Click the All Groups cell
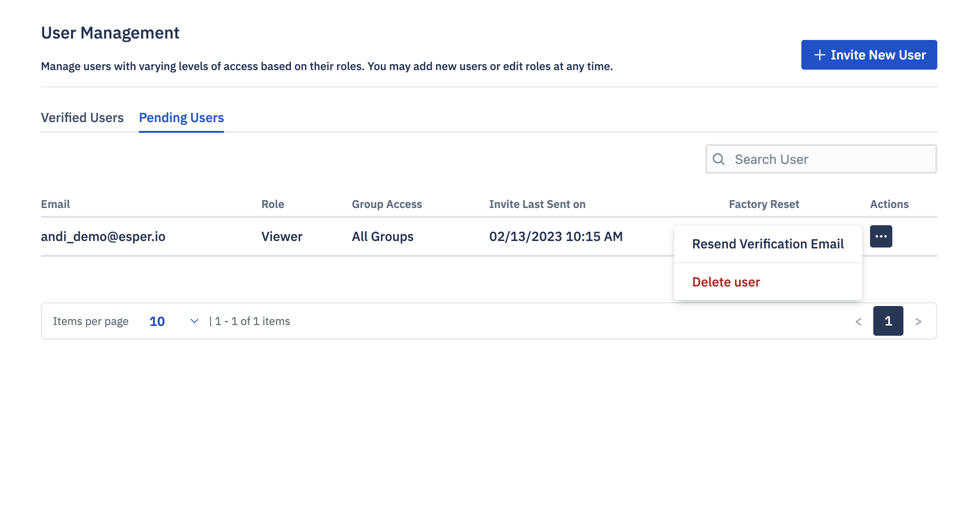This screenshot has height=521, width=980. [x=383, y=236]
